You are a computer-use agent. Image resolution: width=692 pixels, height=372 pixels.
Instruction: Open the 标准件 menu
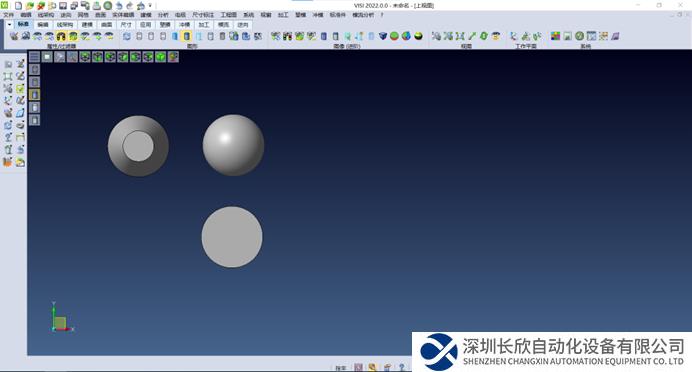(338, 15)
